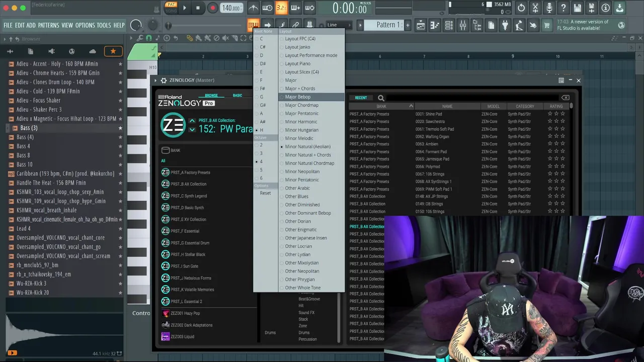This screenshot has width=644, height=362.
Task: Open the OPTIONS menu
Action: (85, 25)
